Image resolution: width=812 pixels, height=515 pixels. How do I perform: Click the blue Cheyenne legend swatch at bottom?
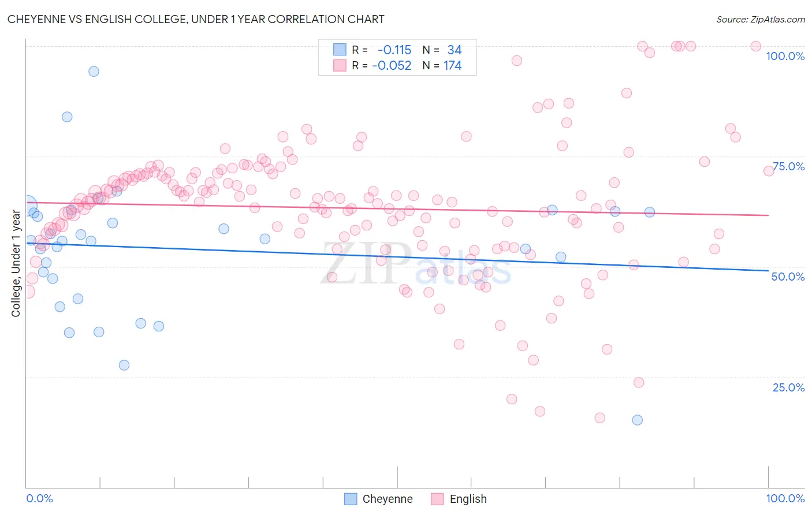click(x=351, y=499)
